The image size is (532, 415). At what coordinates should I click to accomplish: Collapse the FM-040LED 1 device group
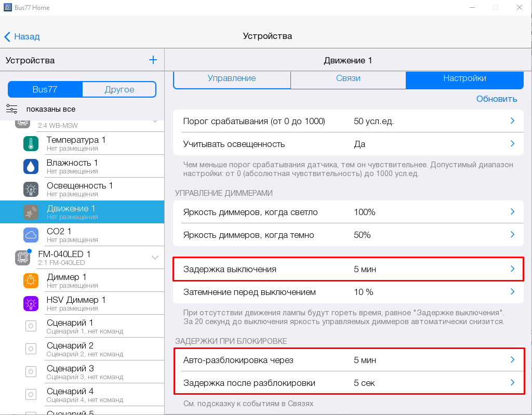[154, 258]
